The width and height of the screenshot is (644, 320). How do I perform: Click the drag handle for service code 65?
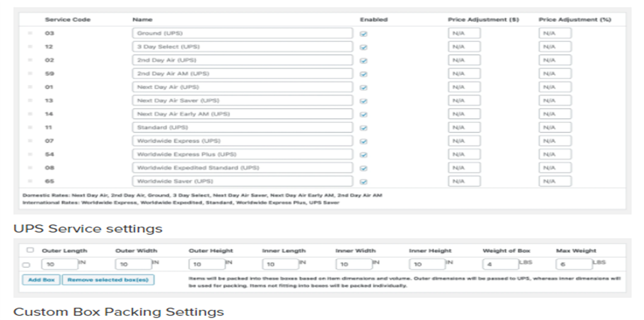pos(30,181)
